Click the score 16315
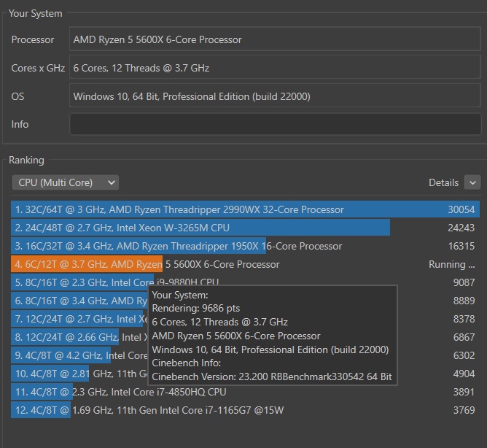The image size is (487, 448). point(461,246)
